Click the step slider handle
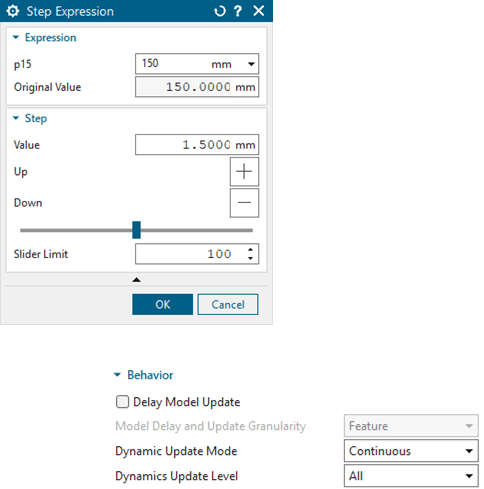Image resolution: width=484 pixels, height=489 pixels. coord(136,230)
